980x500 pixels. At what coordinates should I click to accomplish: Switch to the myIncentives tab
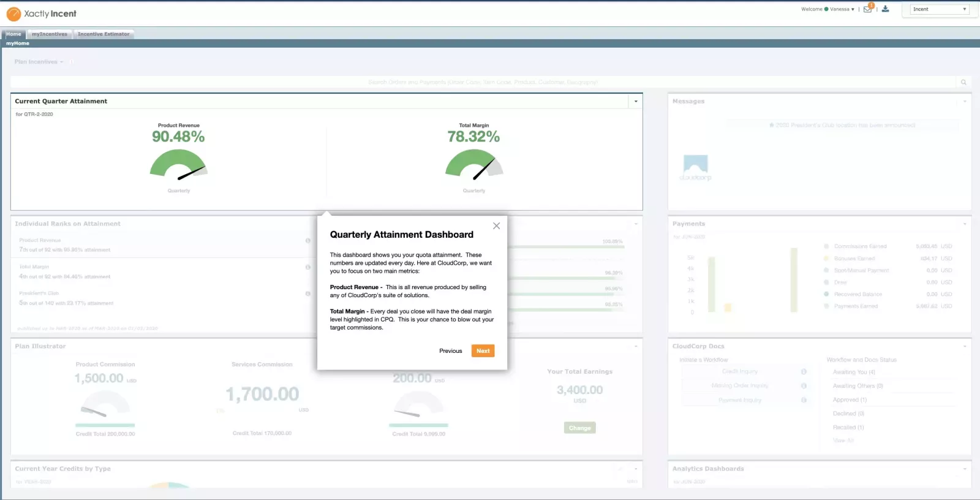(x=50, y=34)
